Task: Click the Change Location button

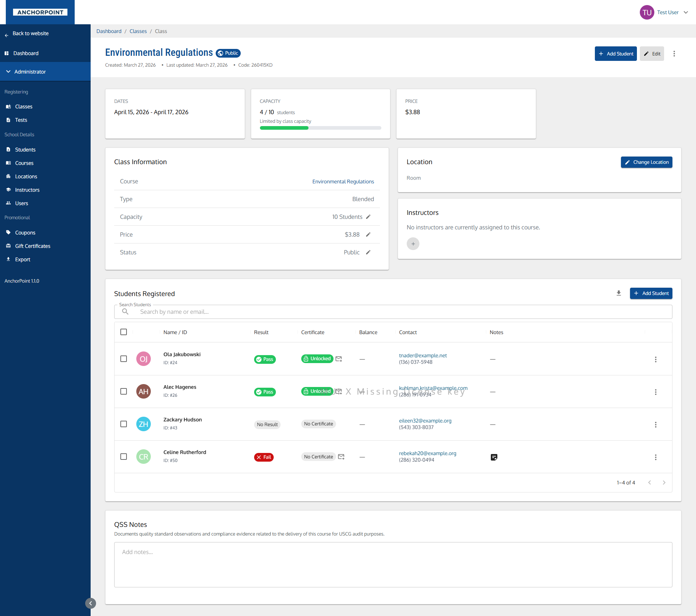Action: tap(646, 162)
